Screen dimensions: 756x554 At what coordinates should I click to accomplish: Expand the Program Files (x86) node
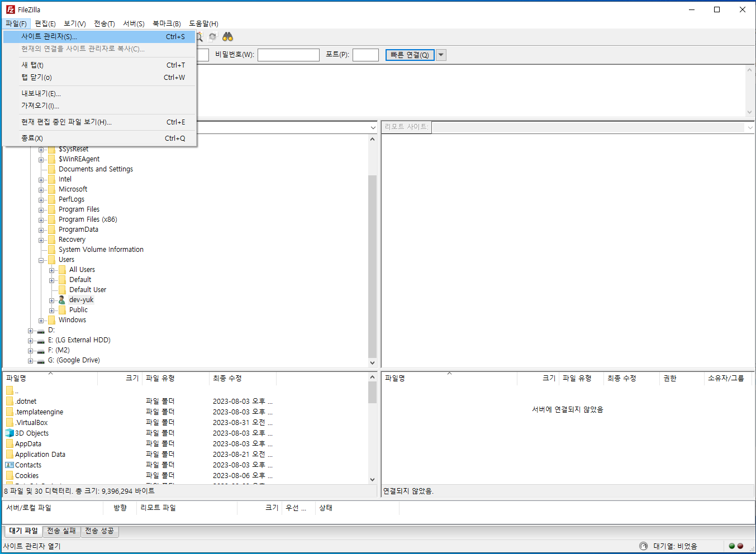tap(41, 220)
